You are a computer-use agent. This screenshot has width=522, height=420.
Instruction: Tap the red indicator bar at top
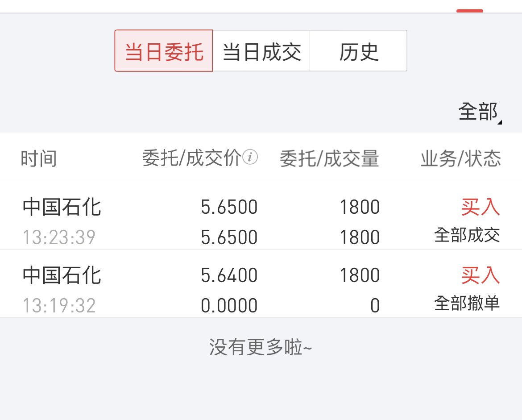coord(470,11)
